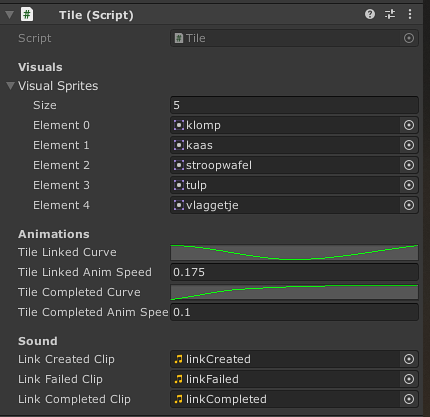
Task: Click object picker for linkFailed clip
Action: (409, 379)
